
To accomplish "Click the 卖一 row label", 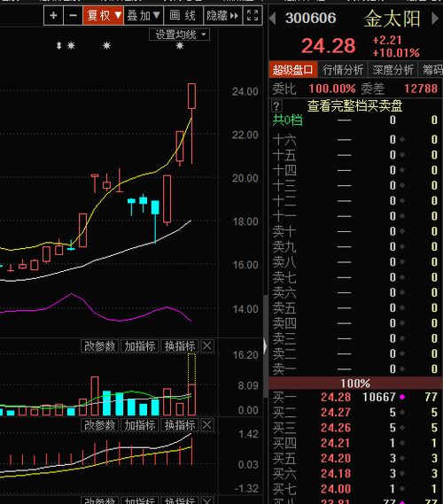I will pyautogui.click(x=284, y=369).
